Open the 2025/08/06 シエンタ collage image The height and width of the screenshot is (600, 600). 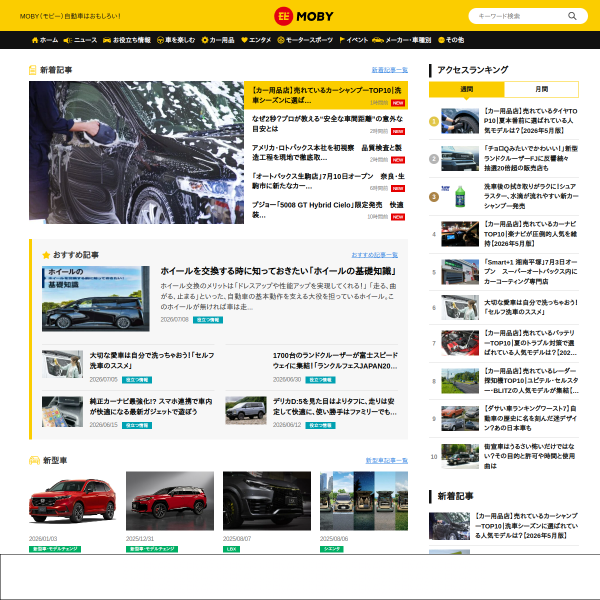(x=364, y=501)
